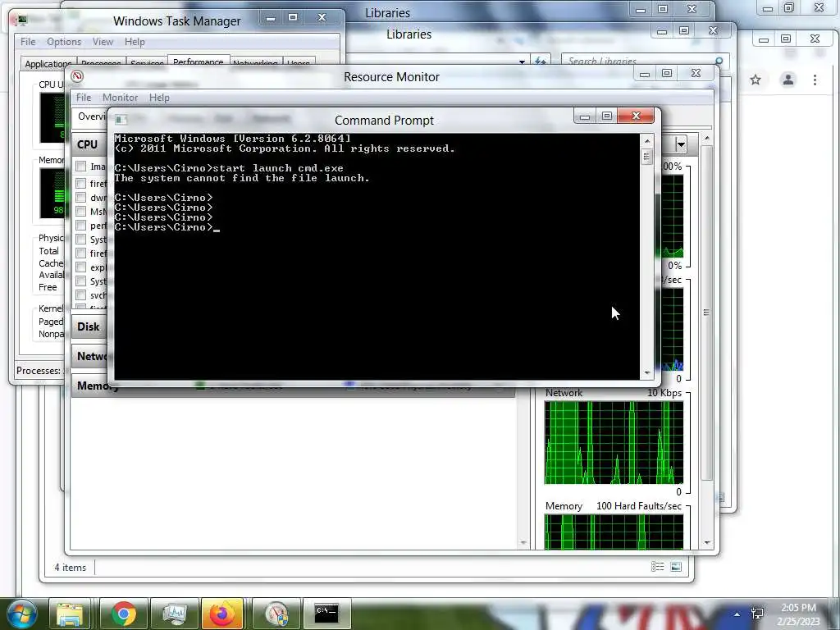Viewport: 840px width, 630px height.
Task: Check the Image column header checkbox
Action: point(81,166)
